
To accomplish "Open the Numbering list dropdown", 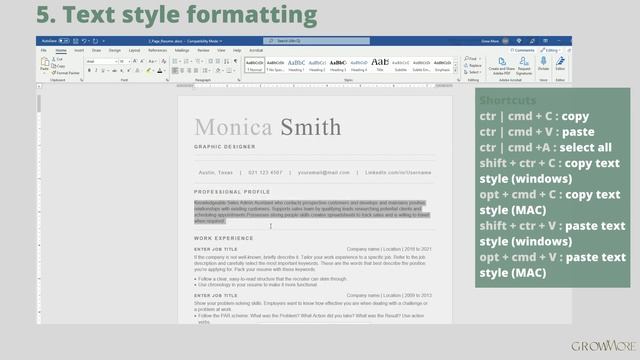I will tap(191, 61).
